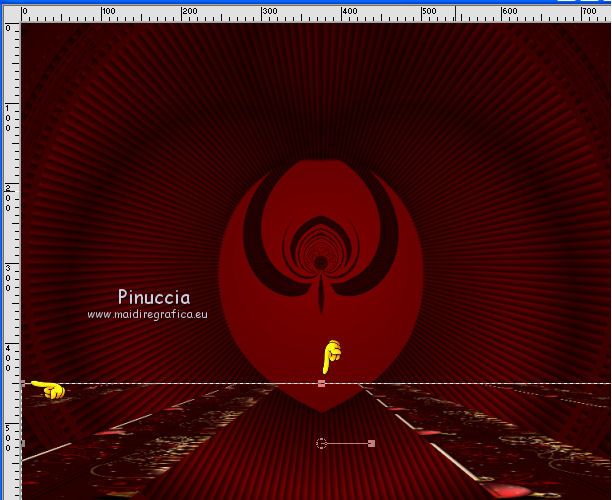Click the square rotation handle beside pivot
This screenshot has height=500, width=612.
(372, 443)
